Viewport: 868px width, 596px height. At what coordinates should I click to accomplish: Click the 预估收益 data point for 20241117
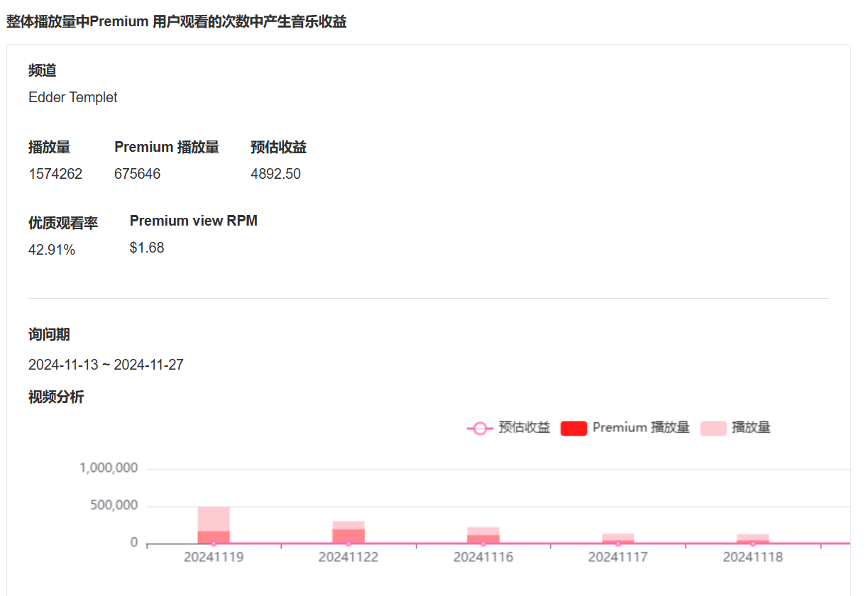pyautogui.click(x=618, y=543)
